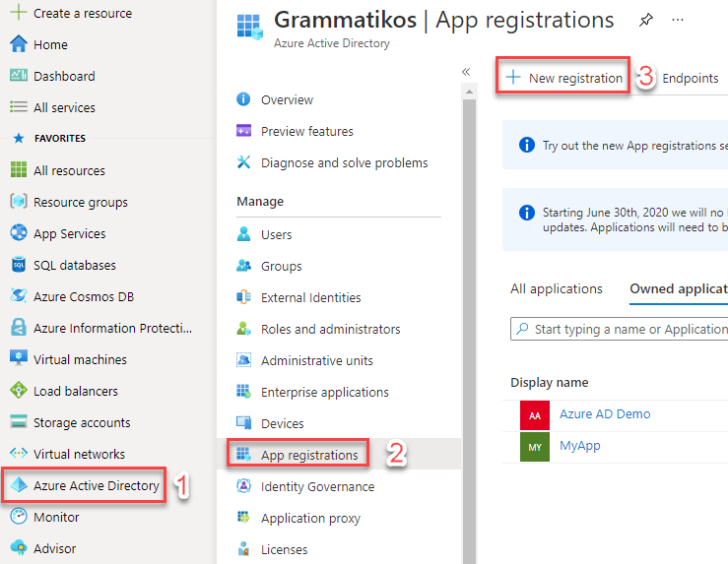Open the Virtual machines monitor icon

tap(19, 358)
